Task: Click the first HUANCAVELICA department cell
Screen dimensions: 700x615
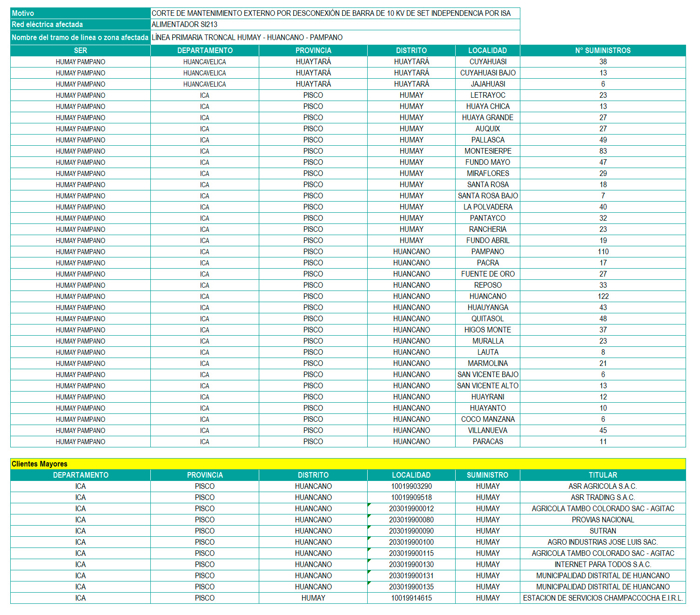Action: click(205, 62)
